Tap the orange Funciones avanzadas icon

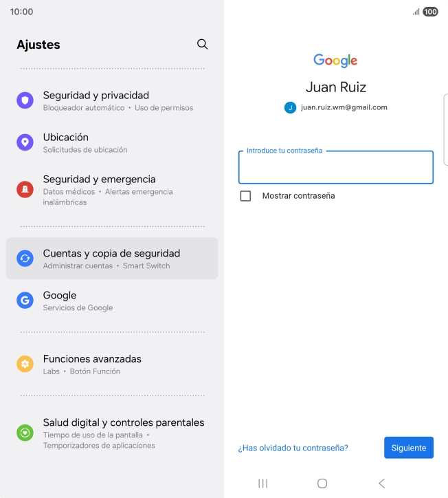25,364
